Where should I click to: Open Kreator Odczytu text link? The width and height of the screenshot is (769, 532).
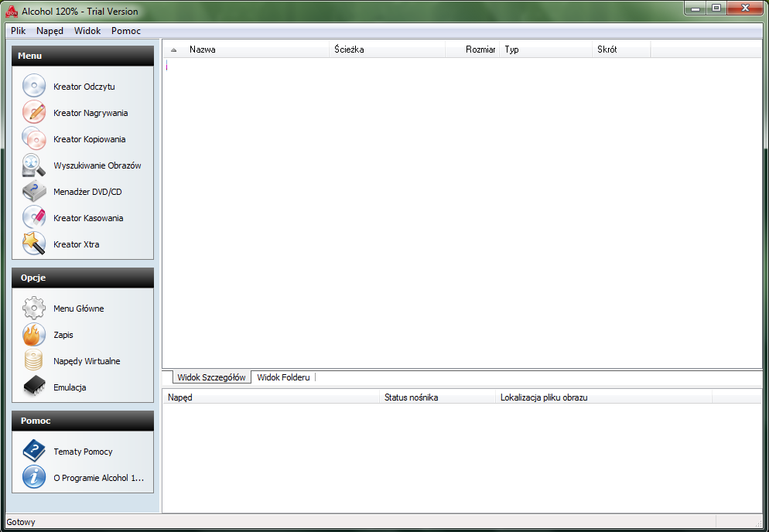pyautogui.click(x=84, y=87)
